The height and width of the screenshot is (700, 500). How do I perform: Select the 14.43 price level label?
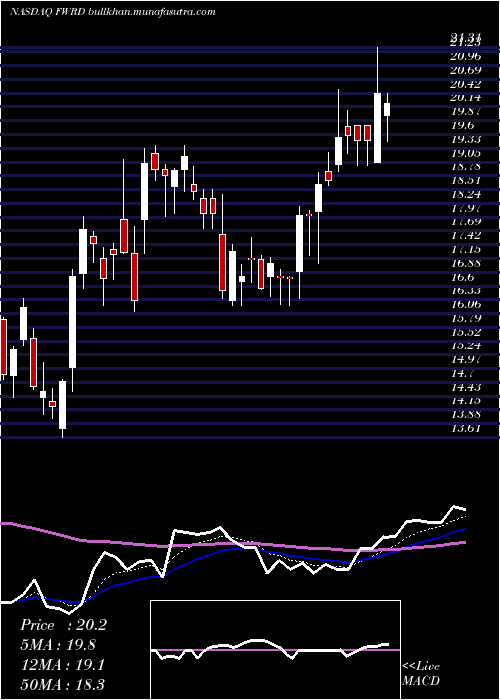pyautogui.click(x=466, y=388)
